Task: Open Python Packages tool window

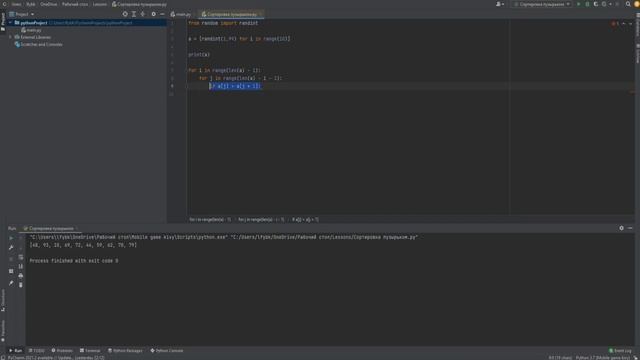Action: coord(125,351)
